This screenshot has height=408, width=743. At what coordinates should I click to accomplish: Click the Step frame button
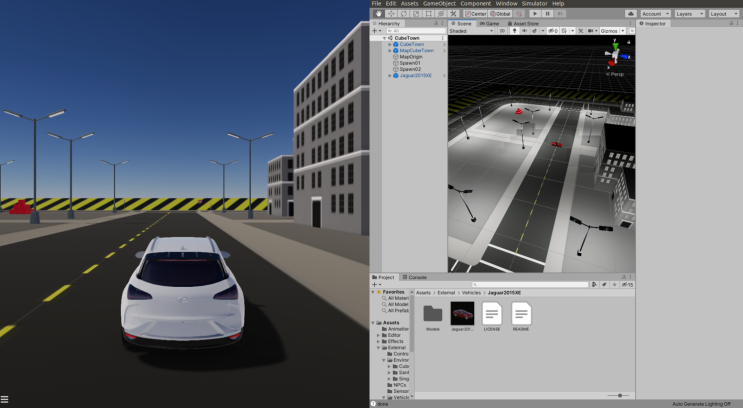[x=561, y=13]
